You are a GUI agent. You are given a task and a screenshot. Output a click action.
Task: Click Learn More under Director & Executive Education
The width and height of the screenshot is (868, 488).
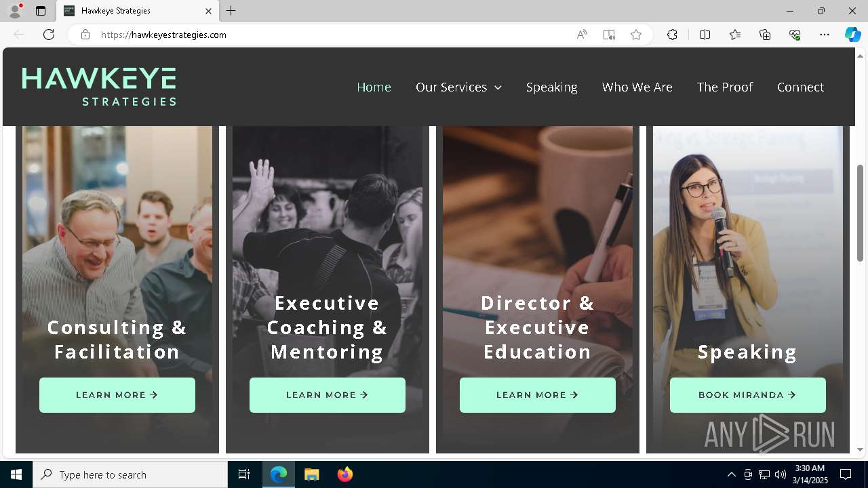538,395
